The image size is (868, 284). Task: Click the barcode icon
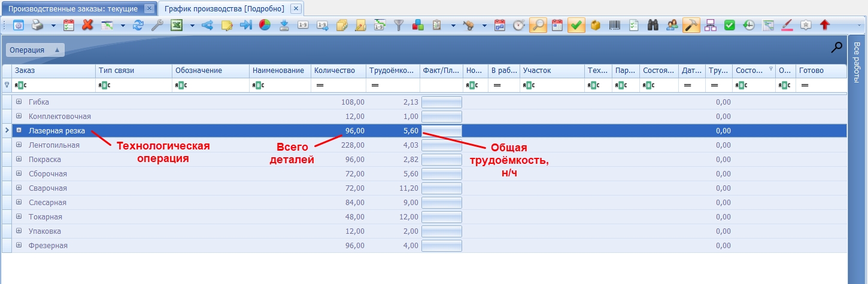click(614, 25)
